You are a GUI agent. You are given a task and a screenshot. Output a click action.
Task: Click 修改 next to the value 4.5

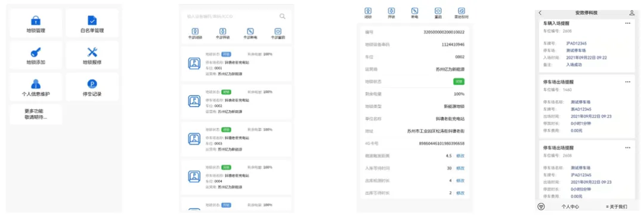point(460,156)
